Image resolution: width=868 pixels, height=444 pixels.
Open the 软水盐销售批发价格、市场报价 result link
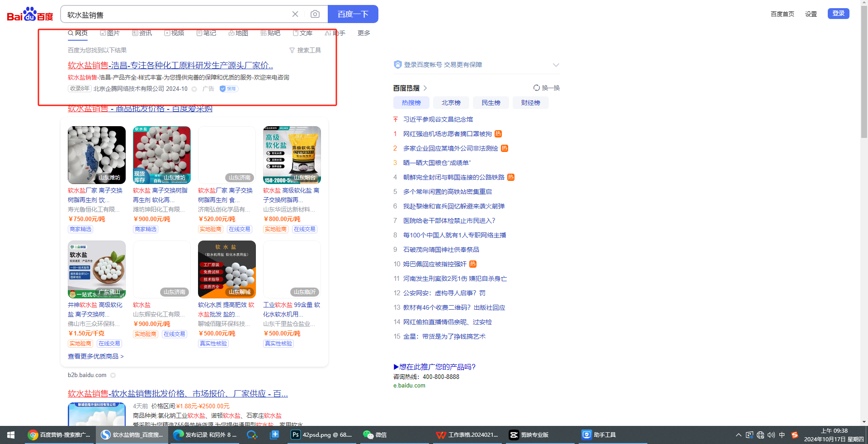click(x=178, y=393)
